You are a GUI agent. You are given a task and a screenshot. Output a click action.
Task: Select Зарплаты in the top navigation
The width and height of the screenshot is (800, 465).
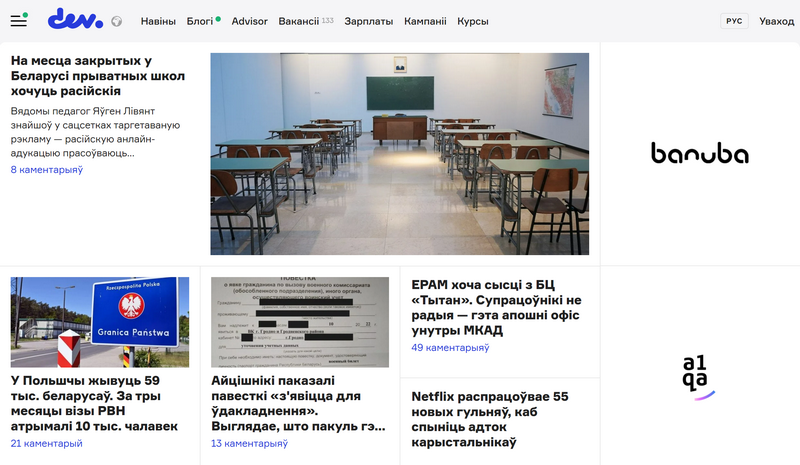[x=369, y=21]
